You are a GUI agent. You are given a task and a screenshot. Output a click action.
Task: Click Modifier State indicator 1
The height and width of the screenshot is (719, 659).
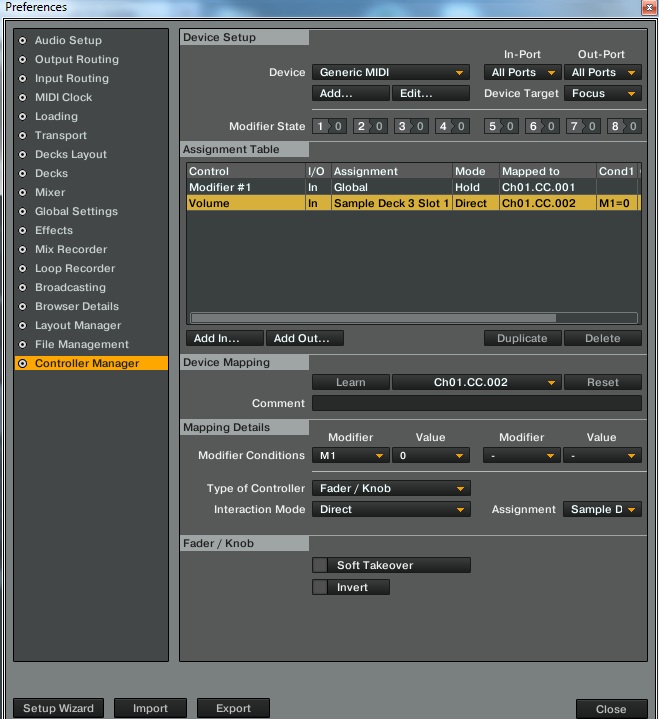point(329,126)
